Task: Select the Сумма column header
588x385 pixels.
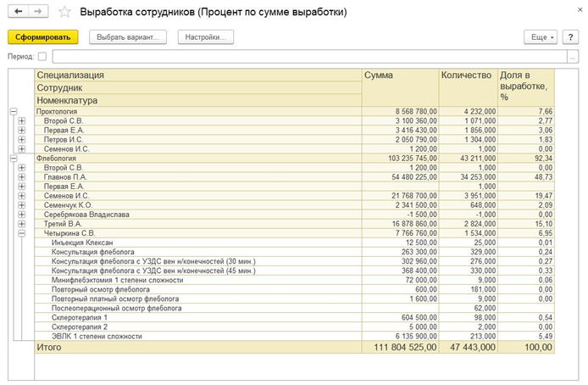Action: [399, 75]
